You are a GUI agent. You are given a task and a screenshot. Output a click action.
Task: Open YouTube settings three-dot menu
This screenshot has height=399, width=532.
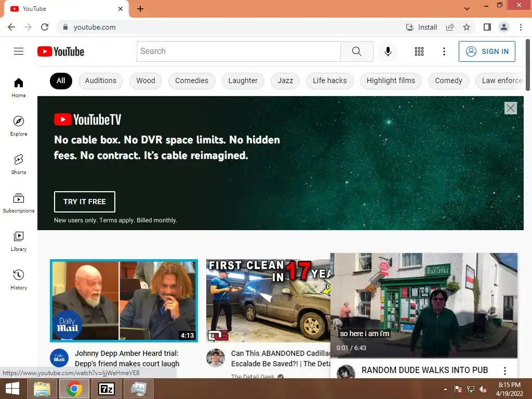point(444,51)
